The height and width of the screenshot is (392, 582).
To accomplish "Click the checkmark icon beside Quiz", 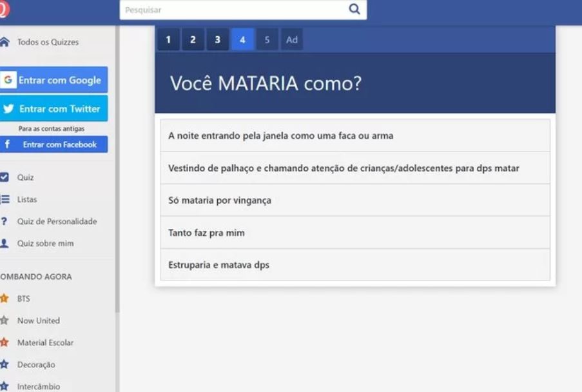I will click(5, 177).
